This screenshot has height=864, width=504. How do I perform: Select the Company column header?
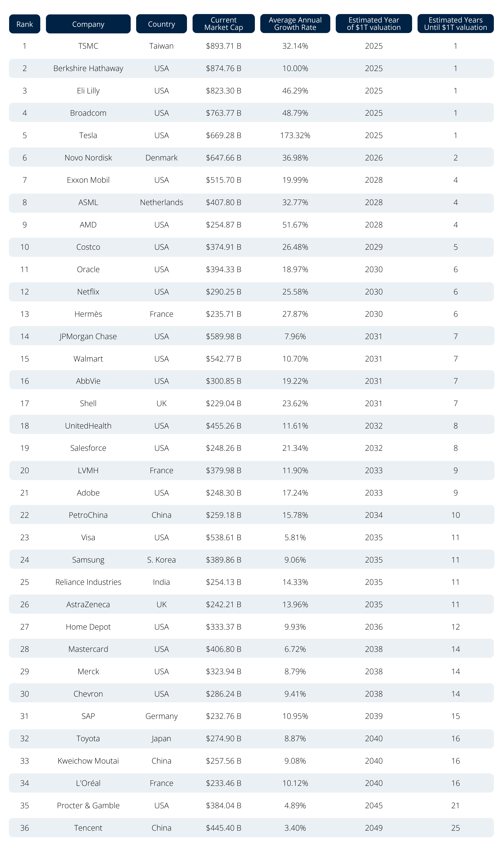pyautogui.click(x=88, y=24)
